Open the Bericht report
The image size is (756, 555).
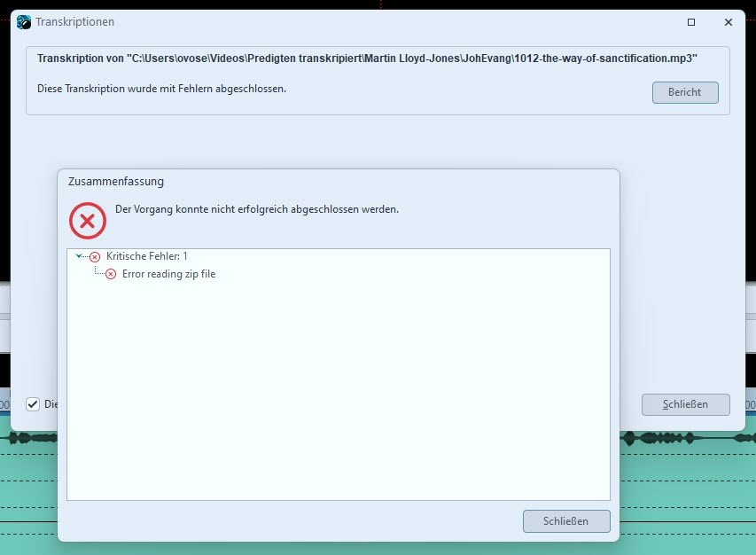pos(685,92)
